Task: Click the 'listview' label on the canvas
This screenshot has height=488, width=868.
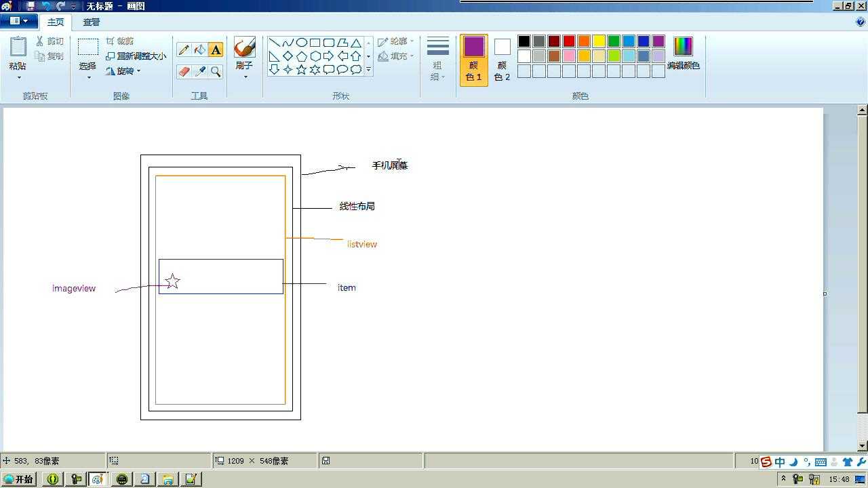Action: (x=362, y=244)
